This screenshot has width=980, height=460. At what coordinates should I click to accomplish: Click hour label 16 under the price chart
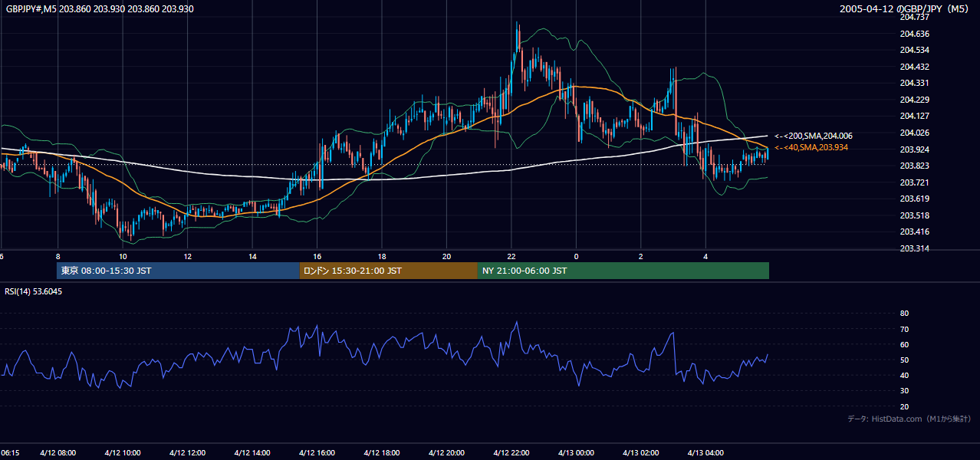(x=317, y=256)
